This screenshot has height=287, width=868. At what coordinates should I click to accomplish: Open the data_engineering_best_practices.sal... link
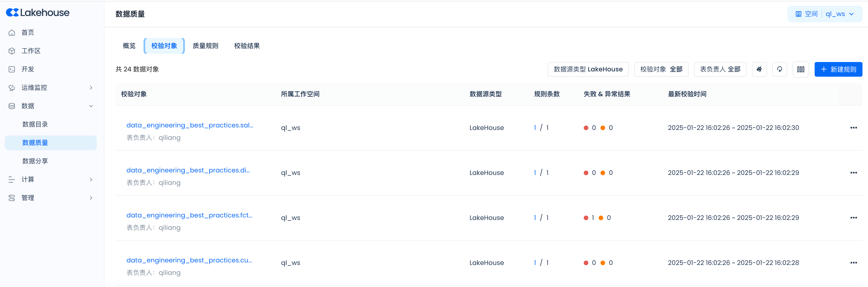[190, 125]
